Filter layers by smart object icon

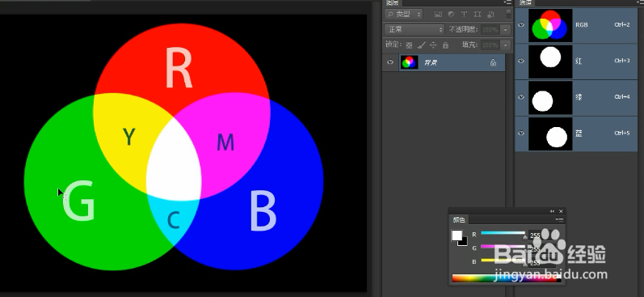tap(490, 14)
